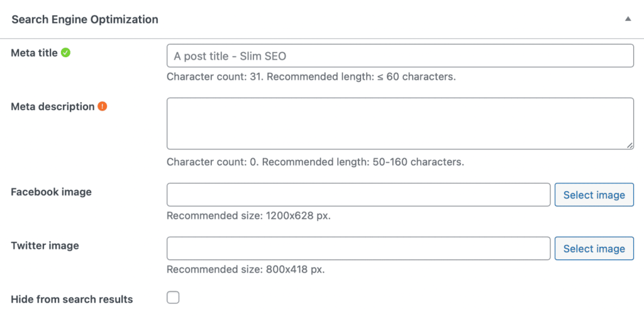Grab the Meta description resize handle
Screen dimensions: 644x316
630,145
